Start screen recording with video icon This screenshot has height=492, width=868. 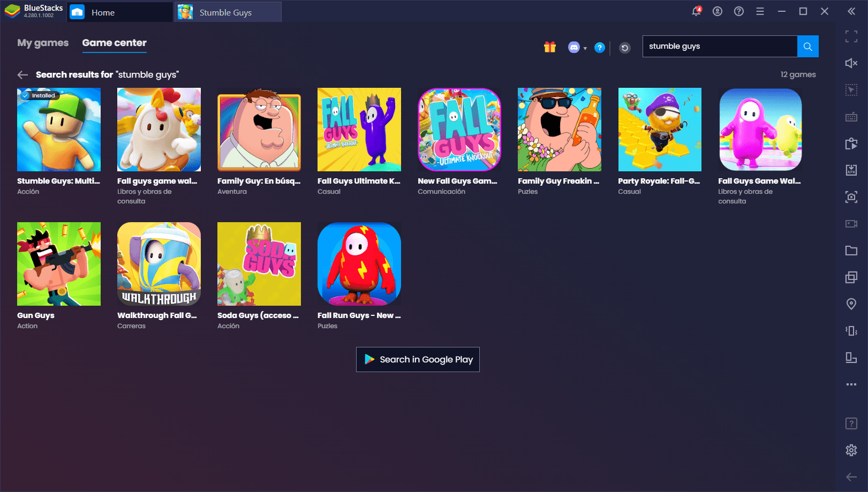(851, 224)
